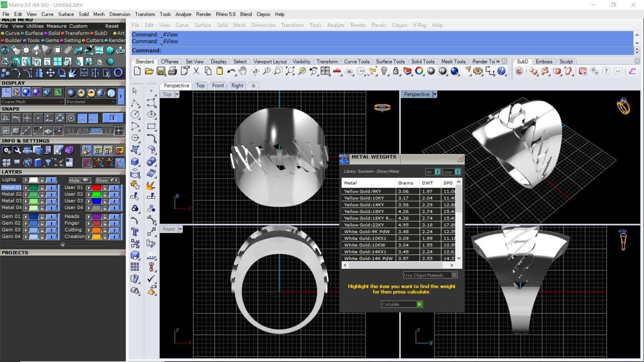Click the 4 Viewports layout icon
644x362 pixels.
[325, 71]
